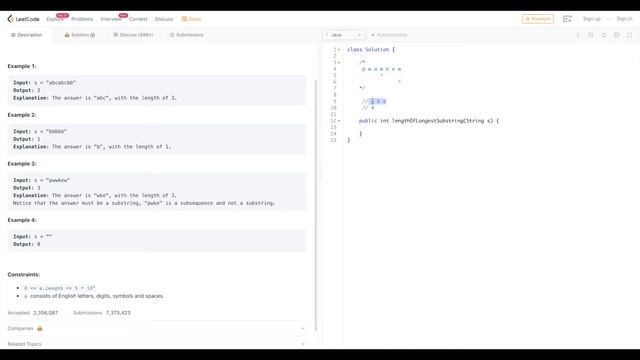Click the Example 2 heading
This screenshot has height=360, width=640.
22,115
